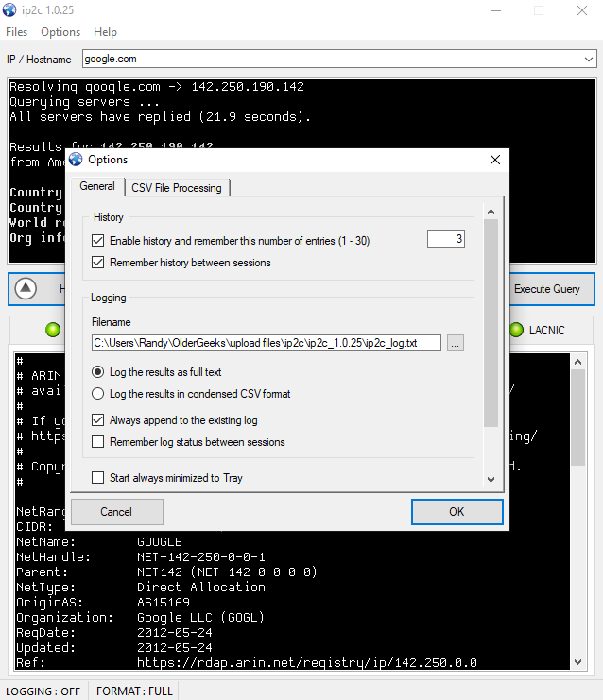The width and height of the screenshot is (603, 700).
Task: Click the NET142 Parent value
Action: click(227, 572)
